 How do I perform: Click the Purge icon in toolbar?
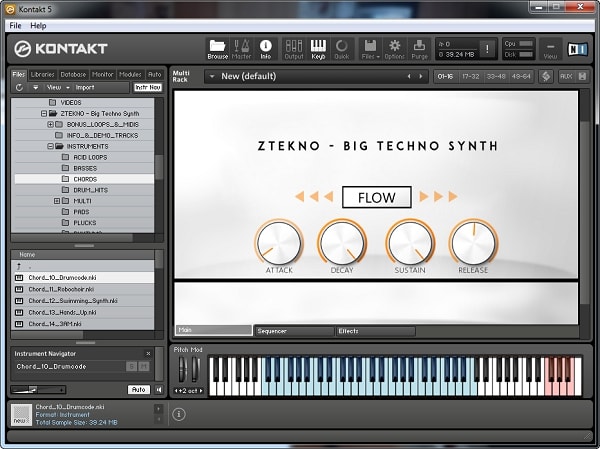coord(420,47)
